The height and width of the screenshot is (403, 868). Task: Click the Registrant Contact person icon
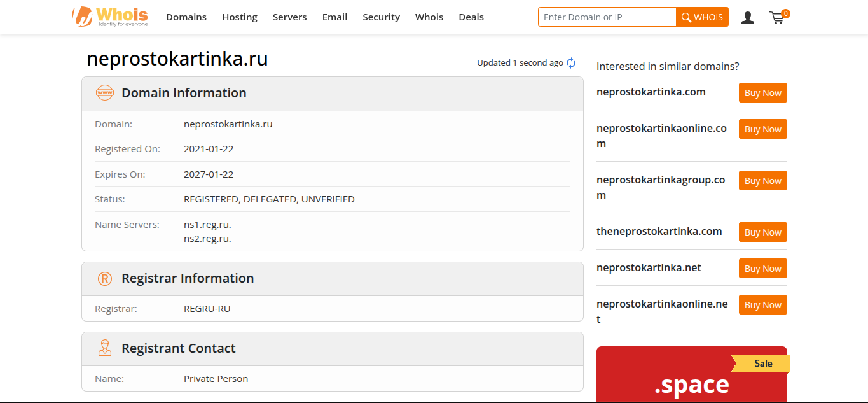(x=104, y=348)
